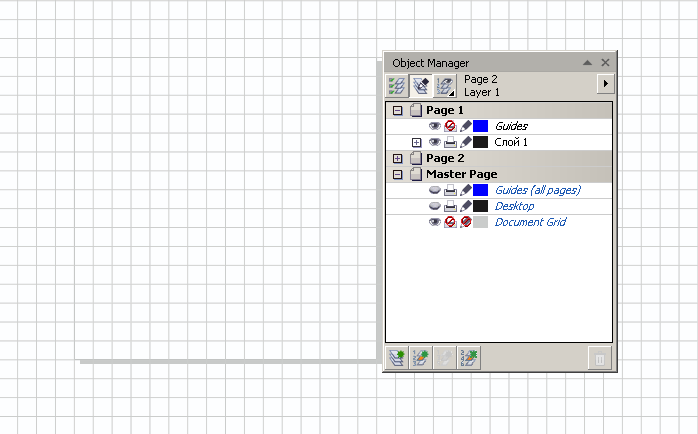Select Page 2 in the tree
Screen dimensions: 698x434
tap(445, 158)
